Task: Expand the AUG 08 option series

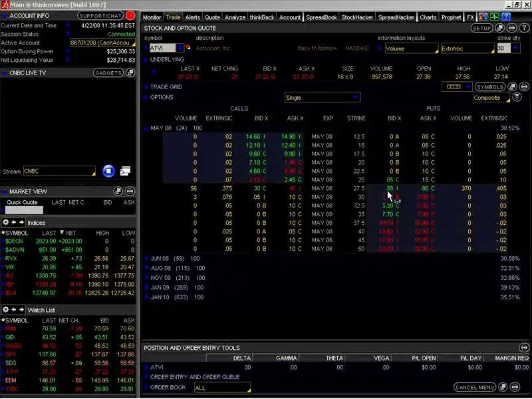Action: point(146,269)
